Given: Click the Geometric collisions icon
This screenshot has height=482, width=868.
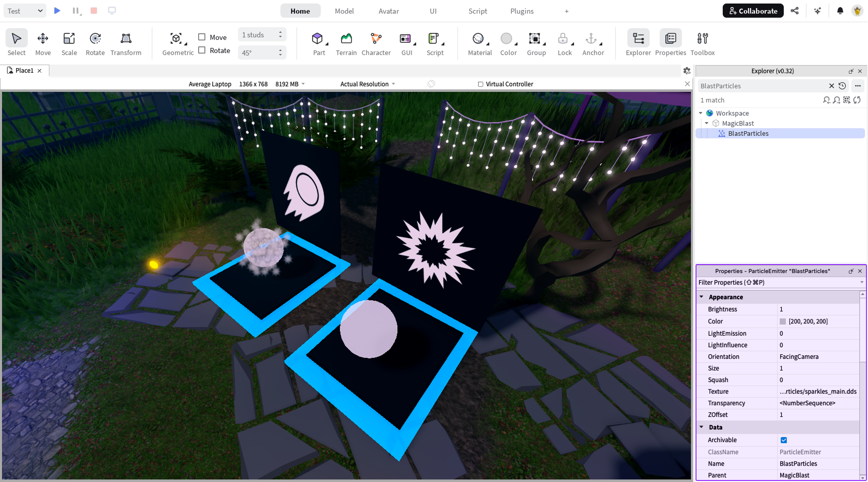Looking at the screenshot, I should coord(176,38).
